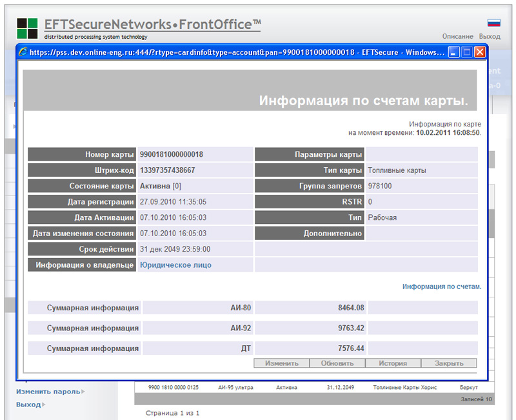Click the ДТ balance 7576.44
516x420 pixels.
(x=351, y=348)
